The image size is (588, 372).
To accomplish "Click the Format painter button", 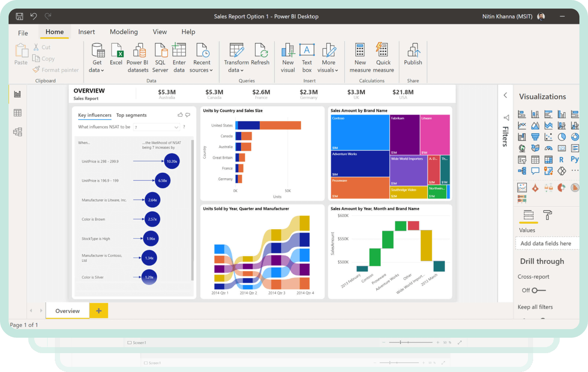I will pos(56,70).
